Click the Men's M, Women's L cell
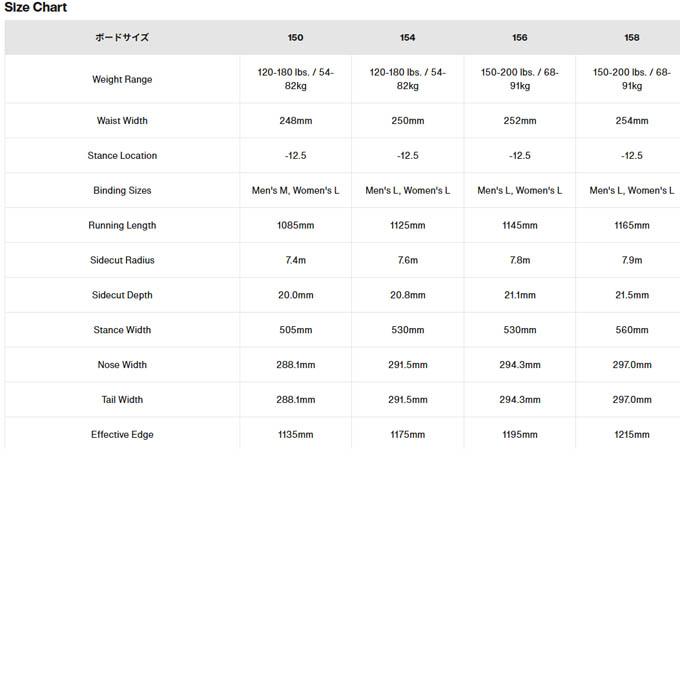 pos(295,190)
